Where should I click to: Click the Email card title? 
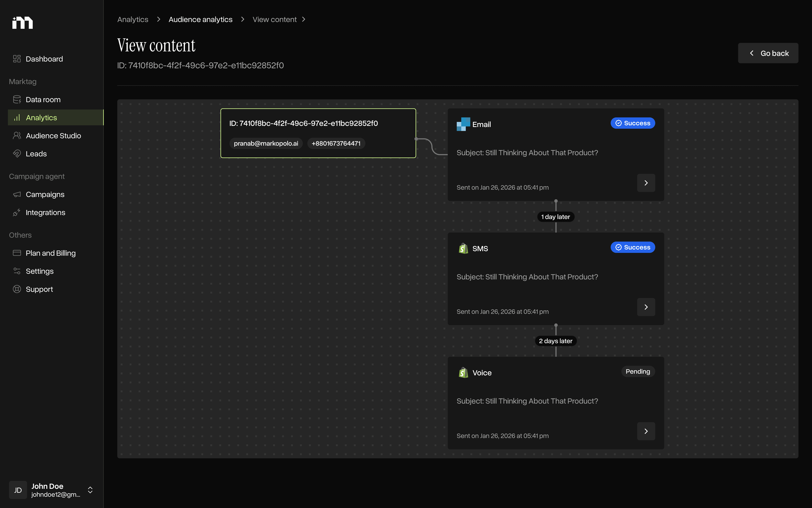pos(482,124)
